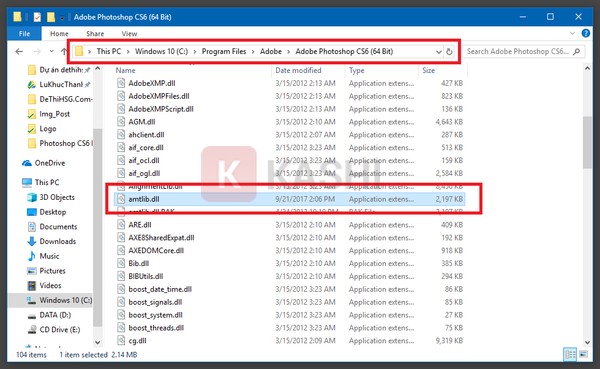Refresh the folder view

[x=449, y=52]
